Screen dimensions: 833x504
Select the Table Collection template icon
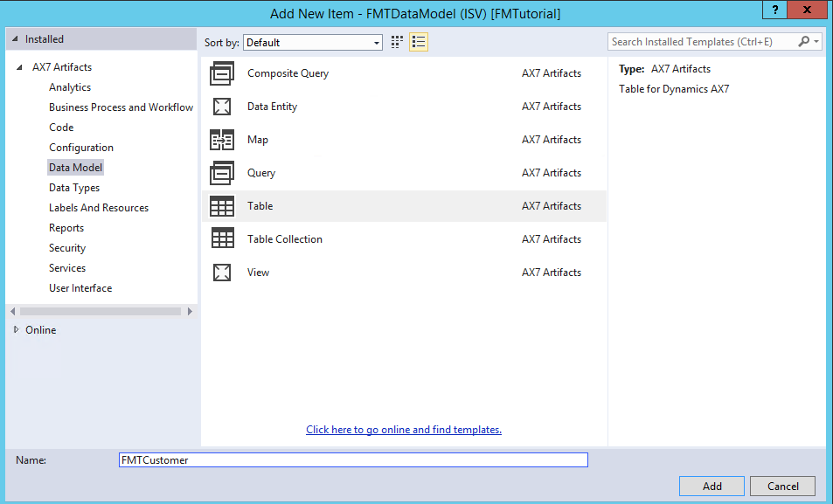click(x=222, y=239)
